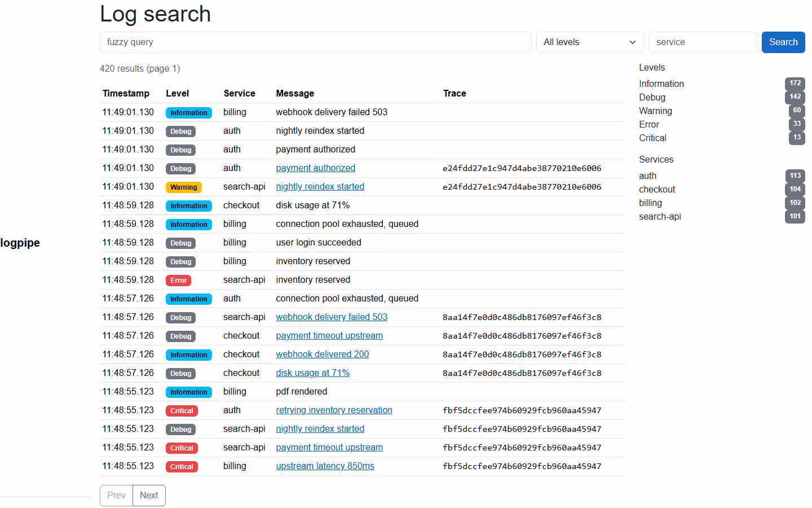
Task: Click the user login succeeded message
Action: point(319,243)
